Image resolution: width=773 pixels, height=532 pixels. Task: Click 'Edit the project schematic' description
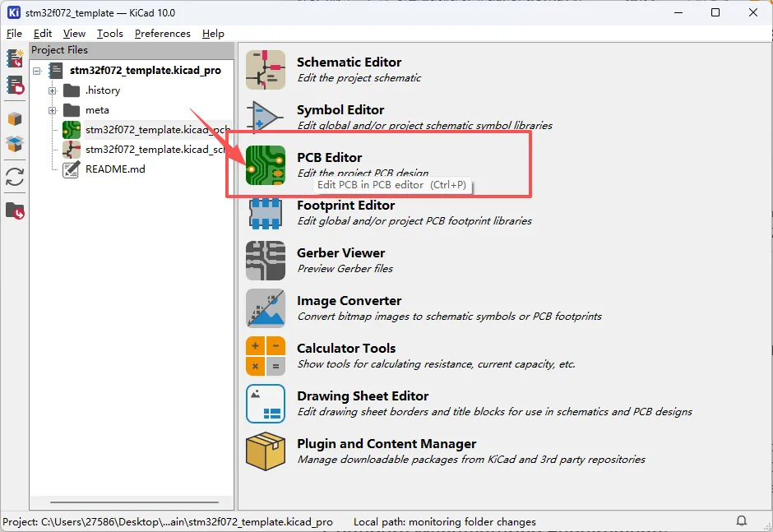pyautogui.click(x=359, y=78)
